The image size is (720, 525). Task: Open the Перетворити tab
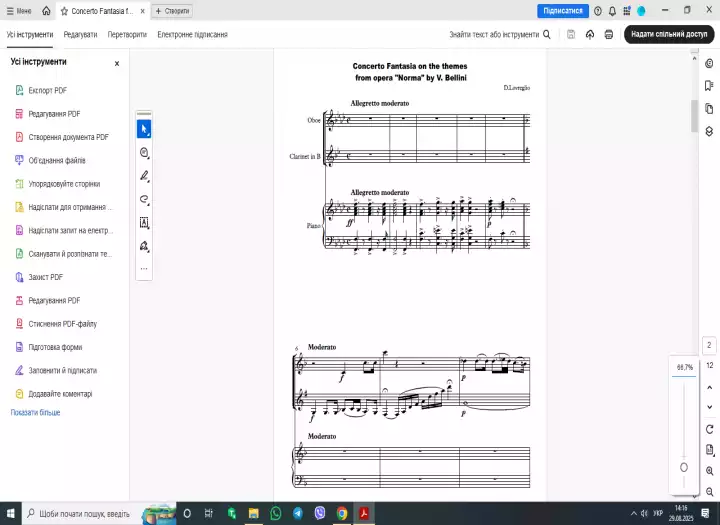coord(127,34)
